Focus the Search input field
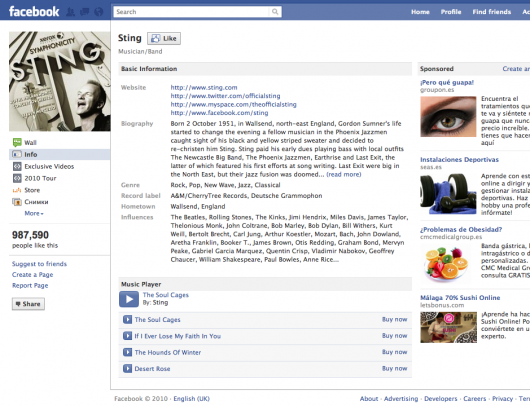Screen dimensions: 530x406 click(192, 12)
